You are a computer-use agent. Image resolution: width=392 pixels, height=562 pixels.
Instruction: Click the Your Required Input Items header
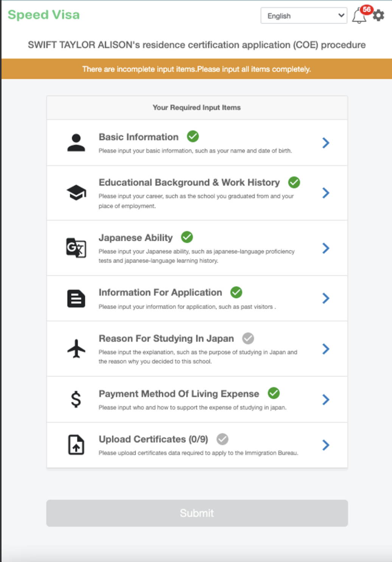[x=197, y=107]
